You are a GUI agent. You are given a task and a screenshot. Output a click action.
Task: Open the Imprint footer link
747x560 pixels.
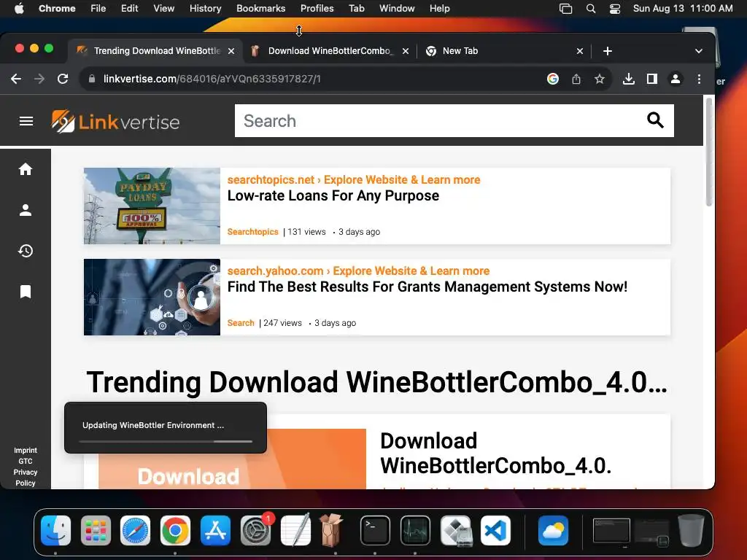(x=26, y=450)
